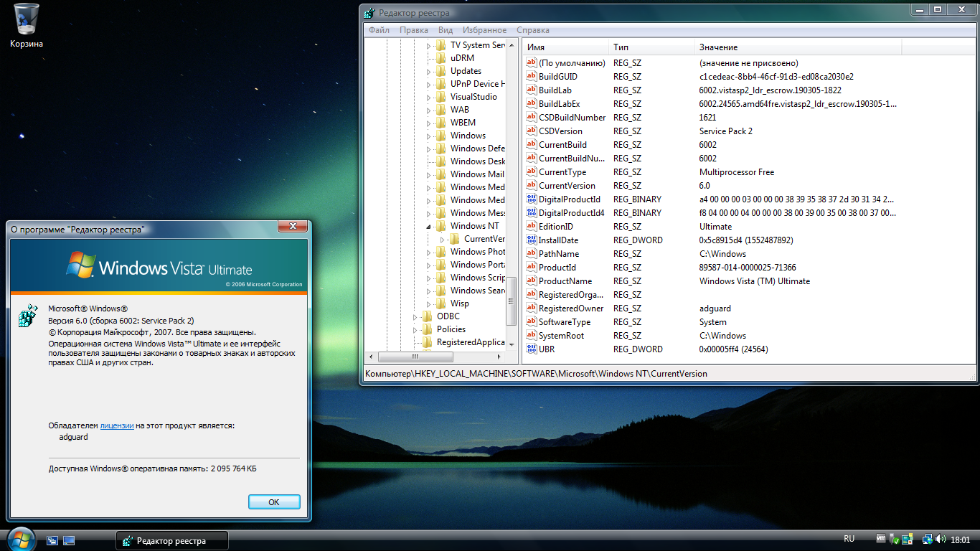This screenshot has width=980, height=551.
Task: Click the CurrentType string icon
Action: [532, 172]
